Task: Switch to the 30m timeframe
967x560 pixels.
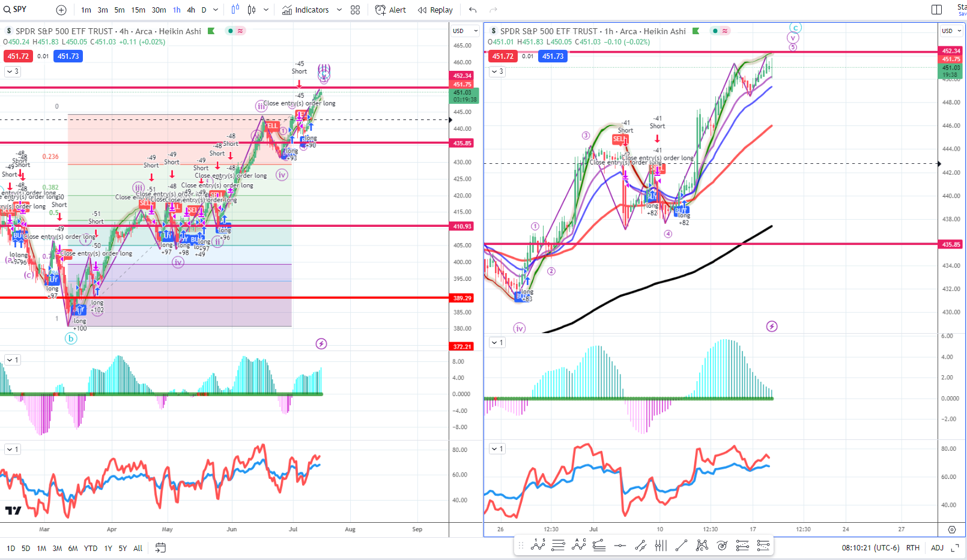Action: coord(159,10)
